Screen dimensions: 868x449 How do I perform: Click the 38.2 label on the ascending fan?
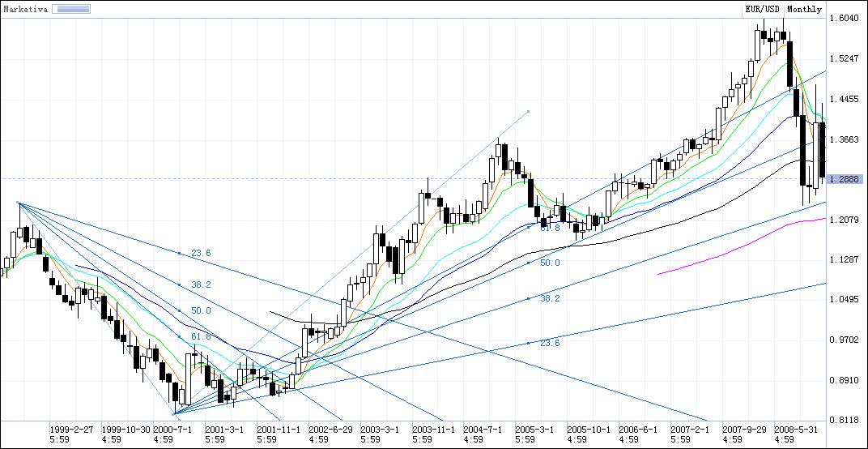click(x=551, y=298)
